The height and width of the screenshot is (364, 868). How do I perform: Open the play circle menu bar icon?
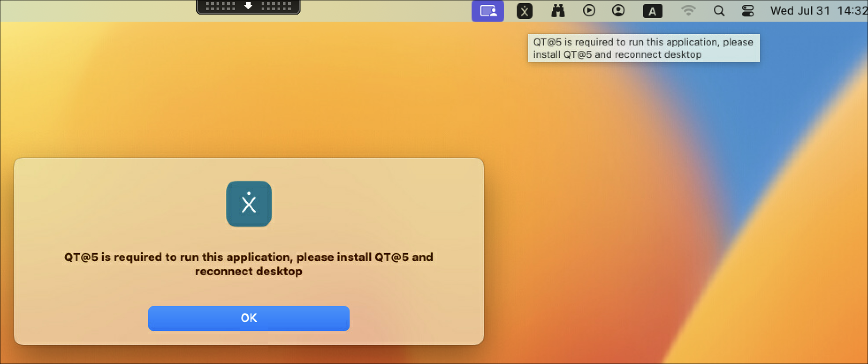pos(589,10)
